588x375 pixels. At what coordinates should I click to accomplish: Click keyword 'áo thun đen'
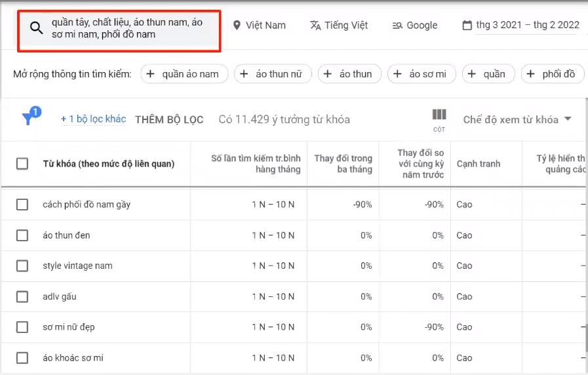pos(66,235)
